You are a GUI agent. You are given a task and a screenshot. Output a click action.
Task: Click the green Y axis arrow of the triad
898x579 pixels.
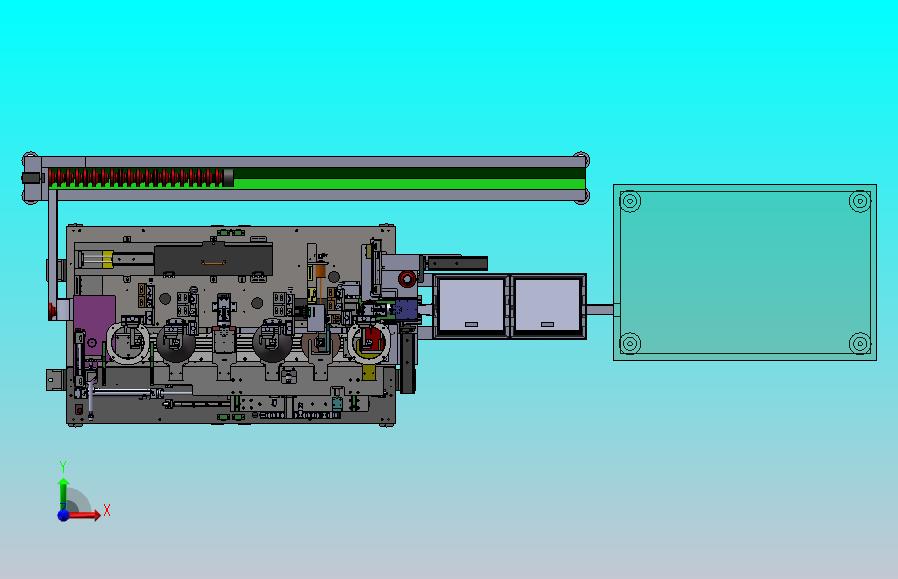tap(64, 494)
